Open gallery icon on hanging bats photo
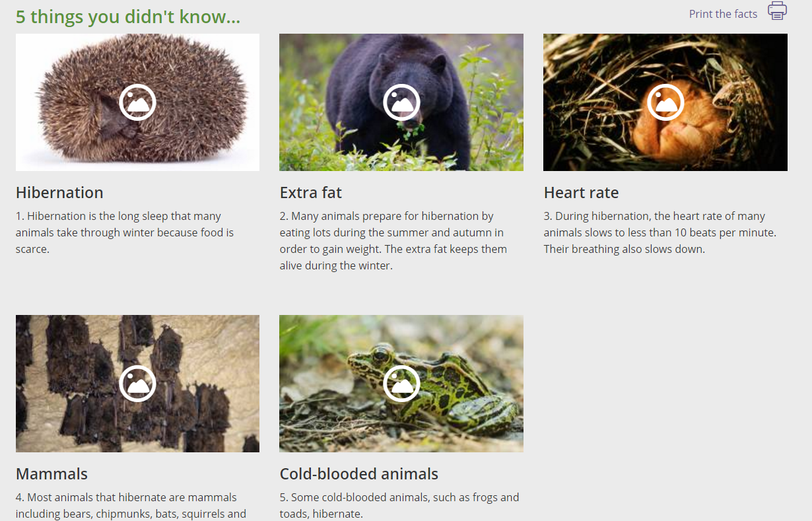This screenshot has width=812, height=521. (137, 384)
